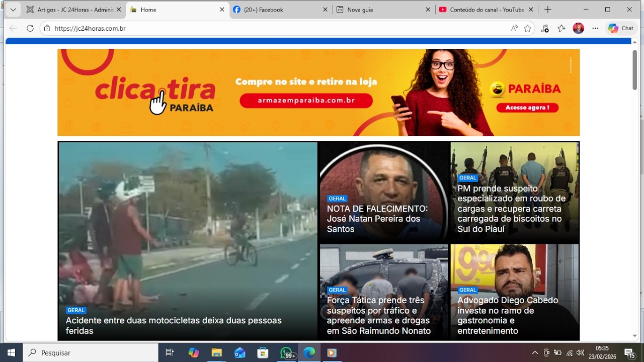Open NOTA DE FALECIMENTO José Natan article
This screenshot has width=644, height=362.
tap(377, 219)
